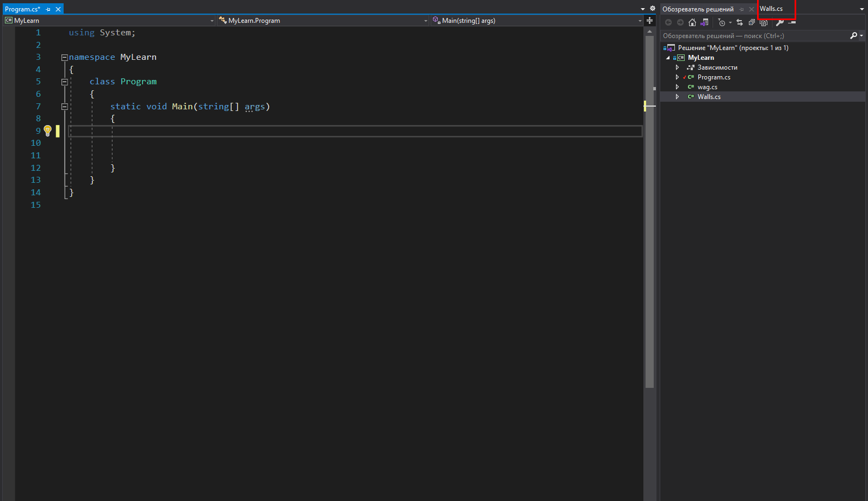Click the C# icon beside Program.cs in tree

691,77
